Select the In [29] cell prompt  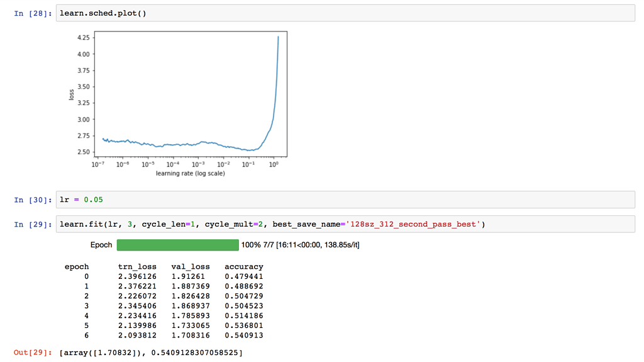click(33, 224)
